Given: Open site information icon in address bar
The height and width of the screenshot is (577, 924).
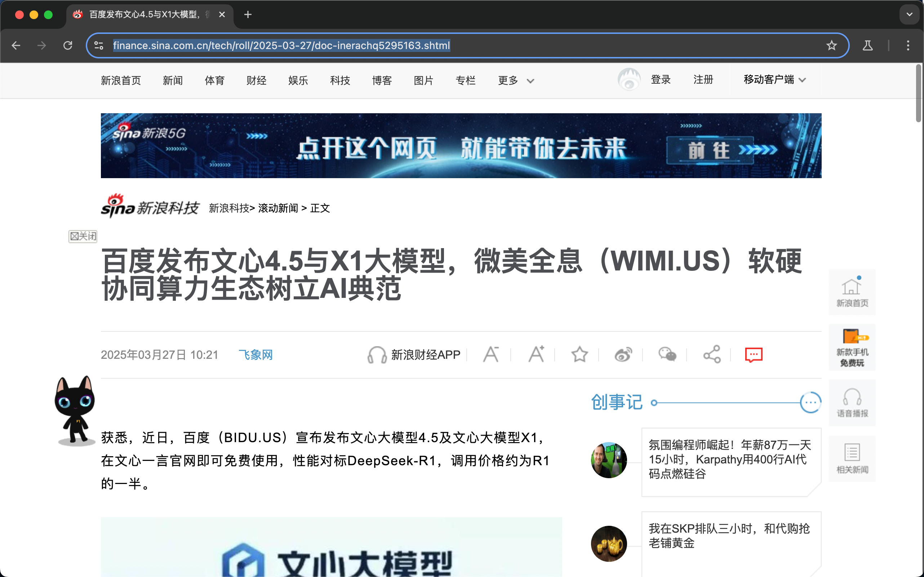Looking at the screenshot, I should click(99, 45).
